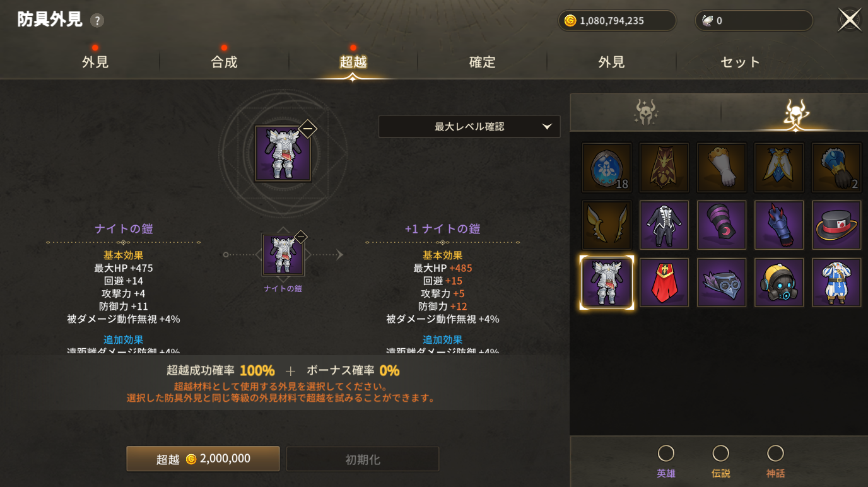Image resolution: width=868 pixels, height=487 pixels.
Task: Select the black tuxedo suit appearance icon
Action: [x=664, y=225]
